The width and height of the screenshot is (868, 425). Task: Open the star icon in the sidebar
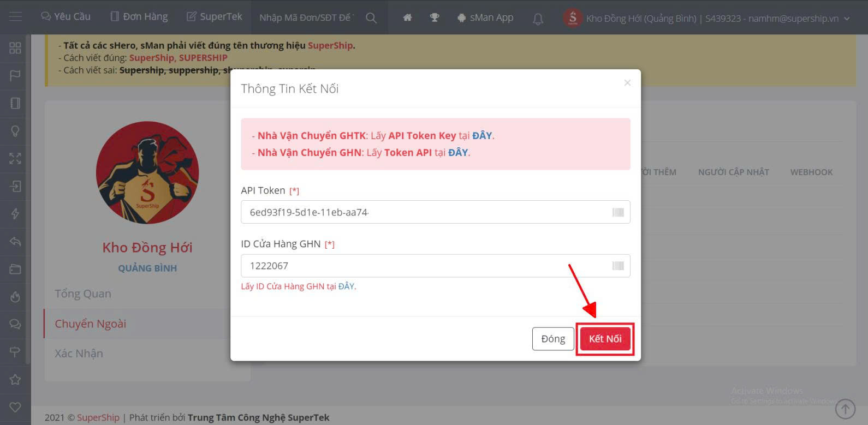click(x=15, y=379)
